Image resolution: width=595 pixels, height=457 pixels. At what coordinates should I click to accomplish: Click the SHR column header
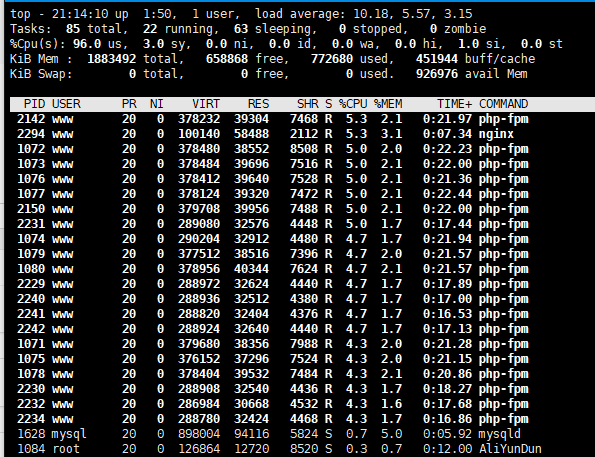tap(307, 104)
